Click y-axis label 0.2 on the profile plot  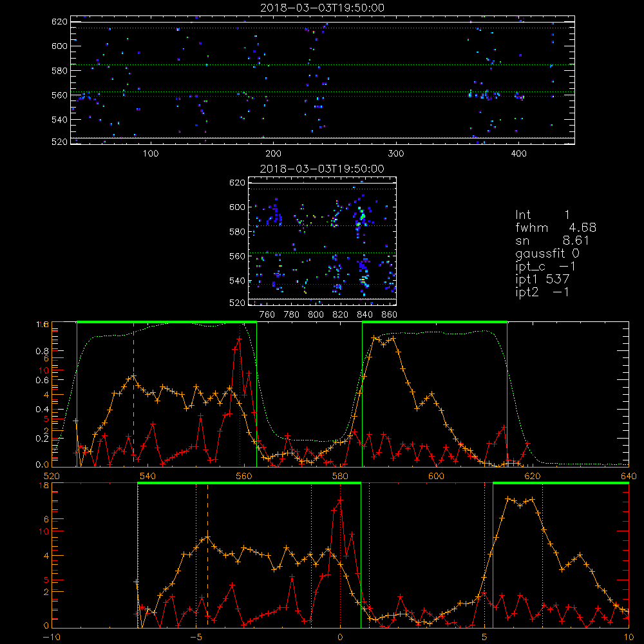point(42,439)
